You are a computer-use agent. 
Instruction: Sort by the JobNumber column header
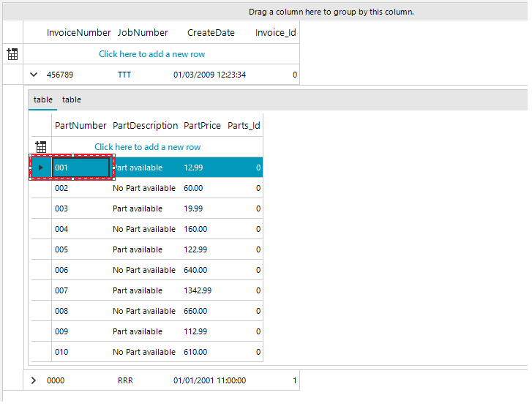point(143,33)
